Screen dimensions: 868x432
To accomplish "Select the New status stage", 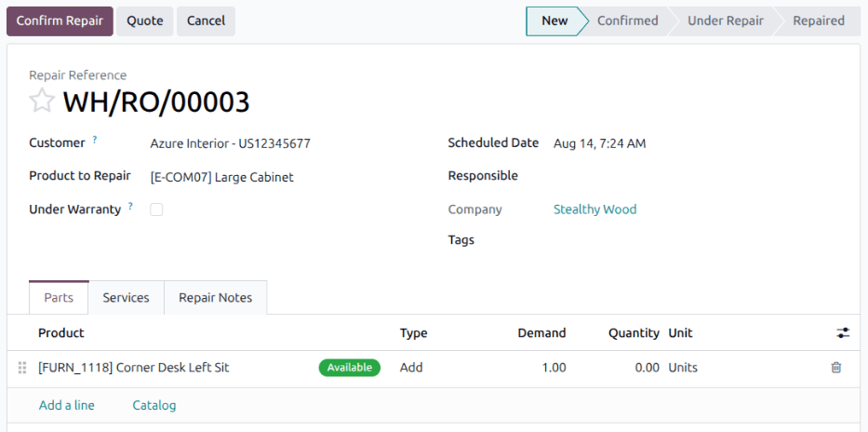I will click(554, 21).
